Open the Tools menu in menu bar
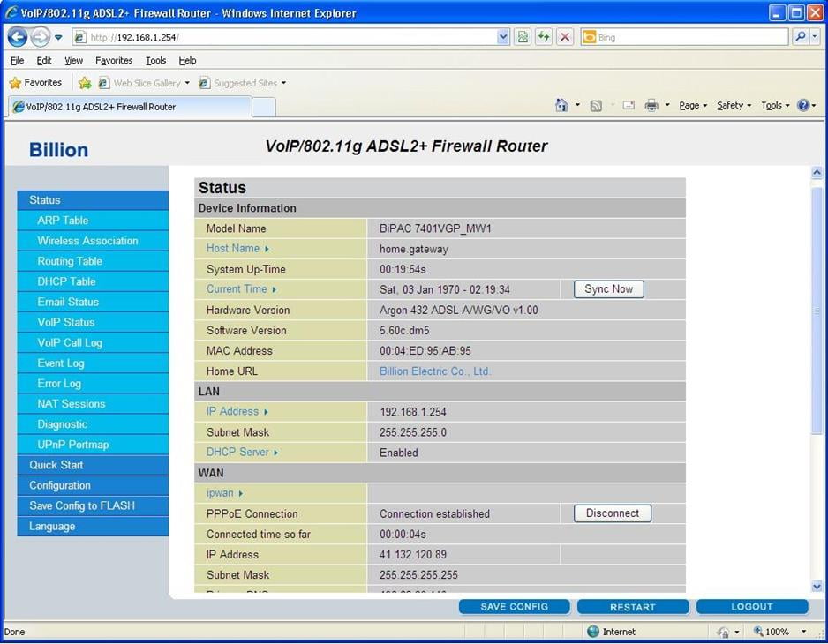 pos(155,60)
